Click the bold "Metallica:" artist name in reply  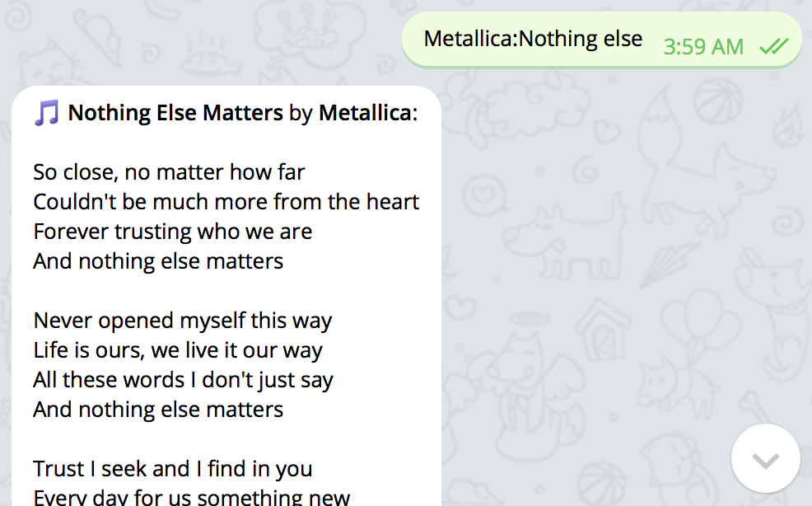[368, 113]
